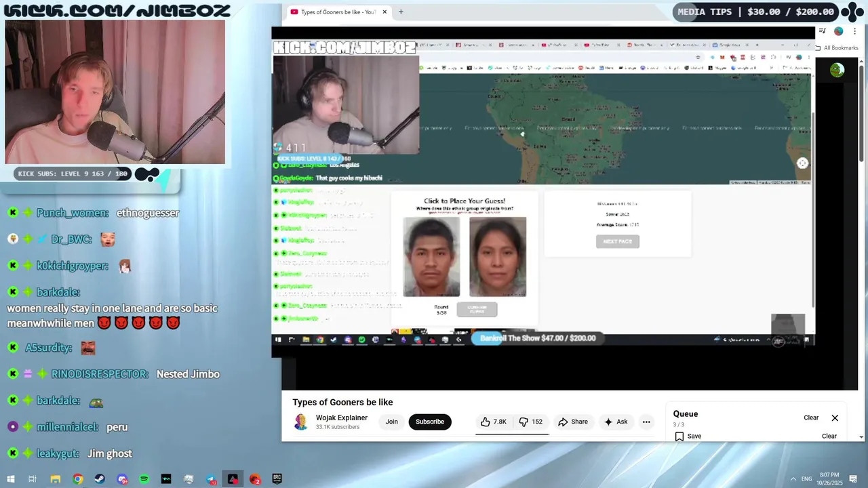Open the more actions ellipsis under the video
868x488 pixels.
coord(646,422)
